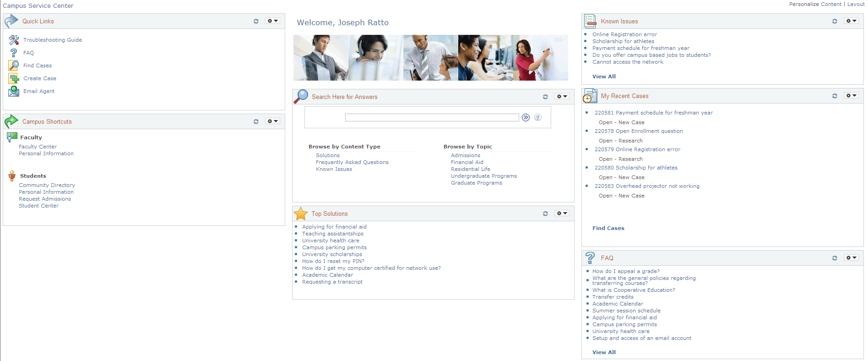This screenshot has height=361, width=868.
Task: Refresh the FAQ pagelet
Action: point(835,258)
